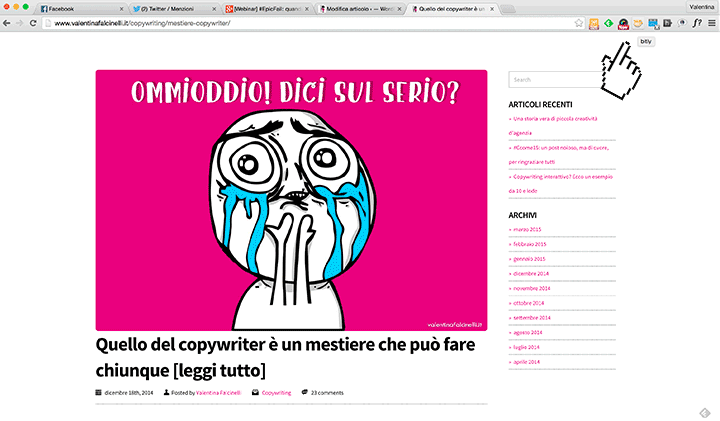Click the browser forward arrow
The image size is (720, 421).
19,23
